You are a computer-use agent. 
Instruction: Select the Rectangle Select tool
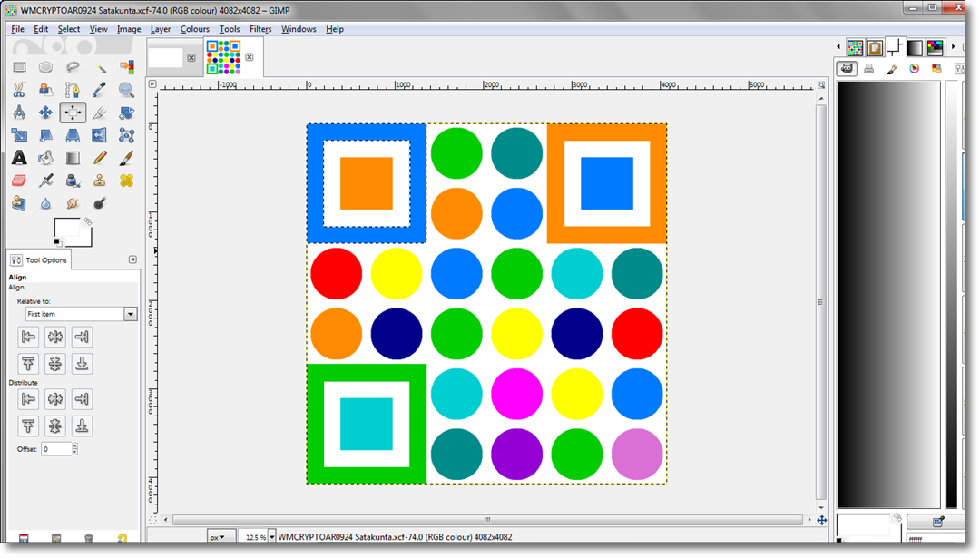pos(19,67)
